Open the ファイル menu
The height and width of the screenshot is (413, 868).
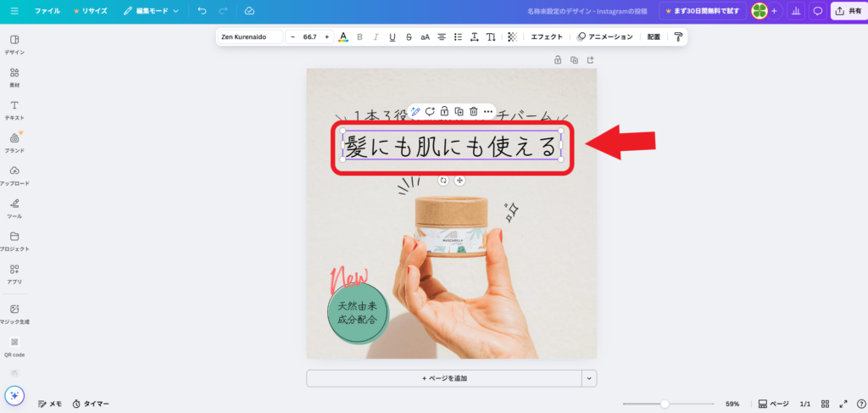tap(47, 11)
